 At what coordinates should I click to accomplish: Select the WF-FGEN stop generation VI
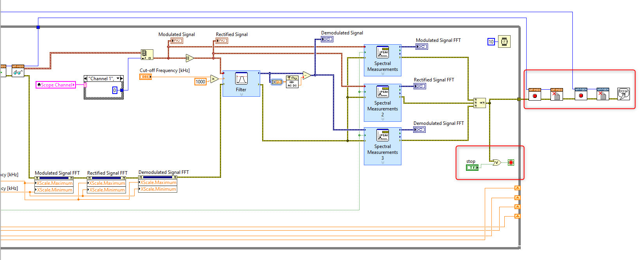tap(581, 94)
